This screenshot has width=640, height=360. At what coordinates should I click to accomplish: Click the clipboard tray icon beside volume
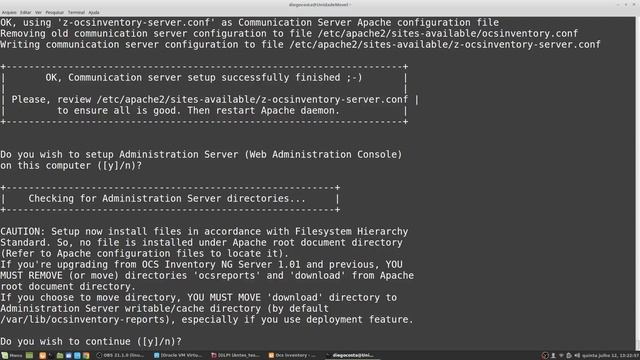[x=569, y=356]
